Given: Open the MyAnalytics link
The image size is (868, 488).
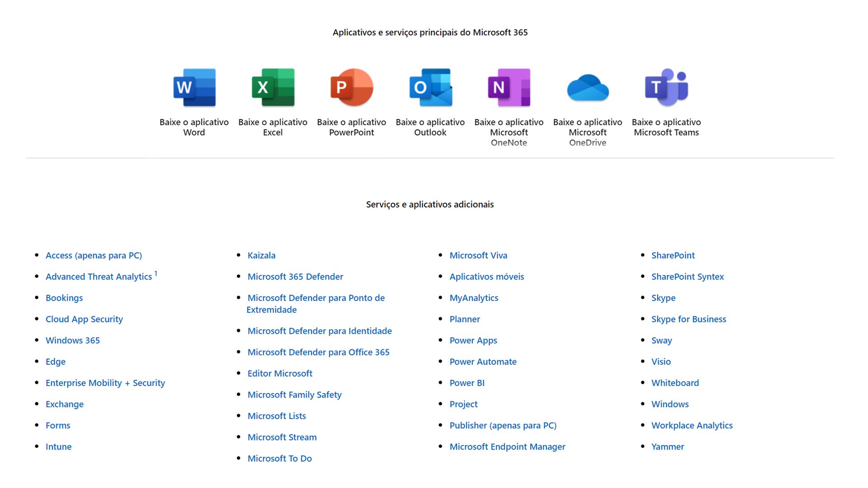Looking at the screenshot, I should coord(474,298).
